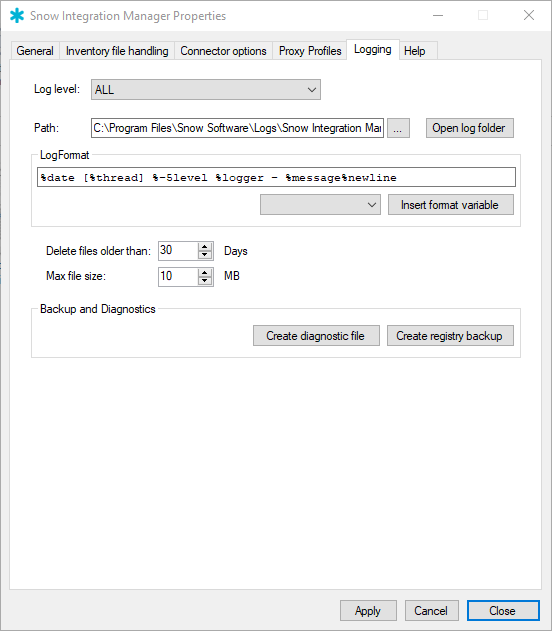
Task: Click Open log folder button
Action: 470,128
